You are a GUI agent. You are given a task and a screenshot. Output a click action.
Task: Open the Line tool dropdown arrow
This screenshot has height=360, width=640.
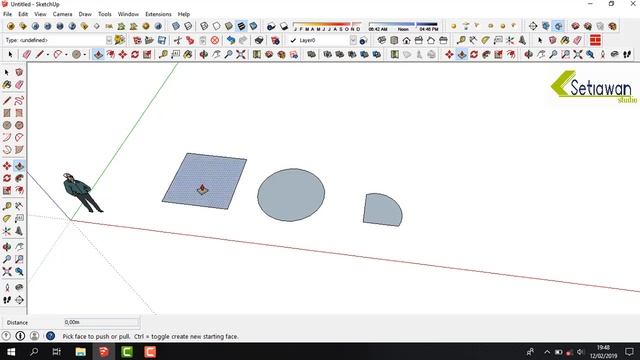click(x=48, y=54)
